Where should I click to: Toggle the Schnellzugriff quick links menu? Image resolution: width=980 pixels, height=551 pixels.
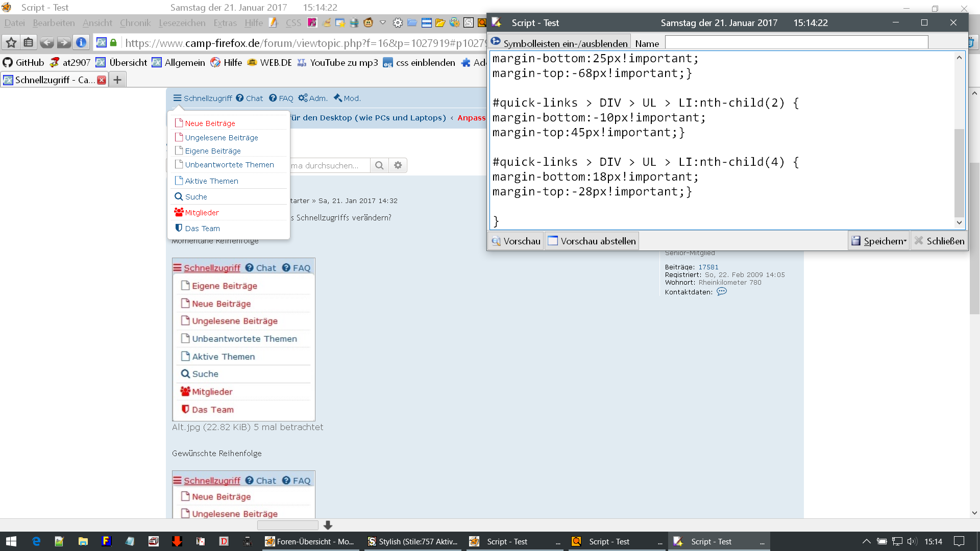pyautogui.click(x=203, y=98)
